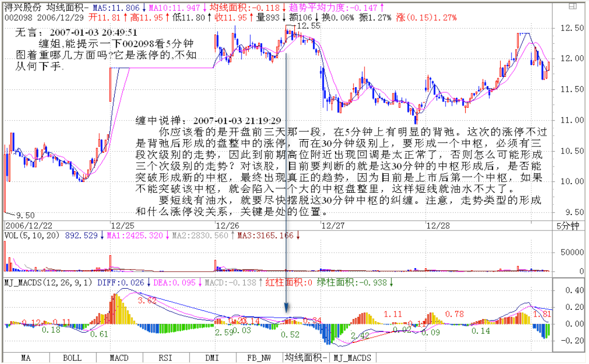Click the MJ_MACDS(12,26,9,1) indicator title

[48, 283]
